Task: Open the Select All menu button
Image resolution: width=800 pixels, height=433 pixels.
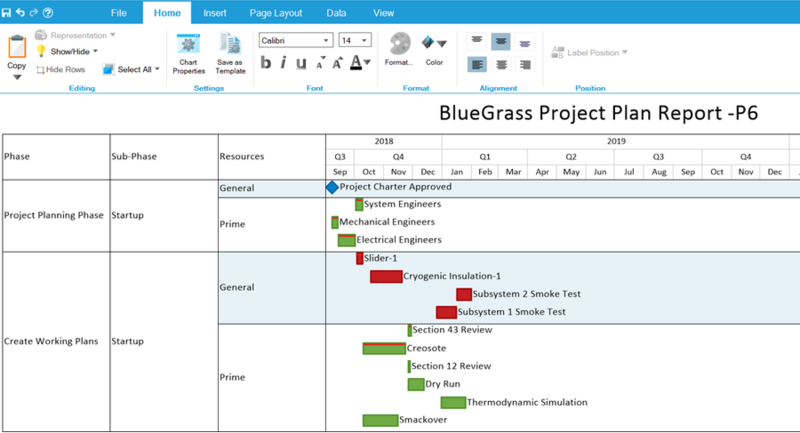Action: tap(131, 69)
